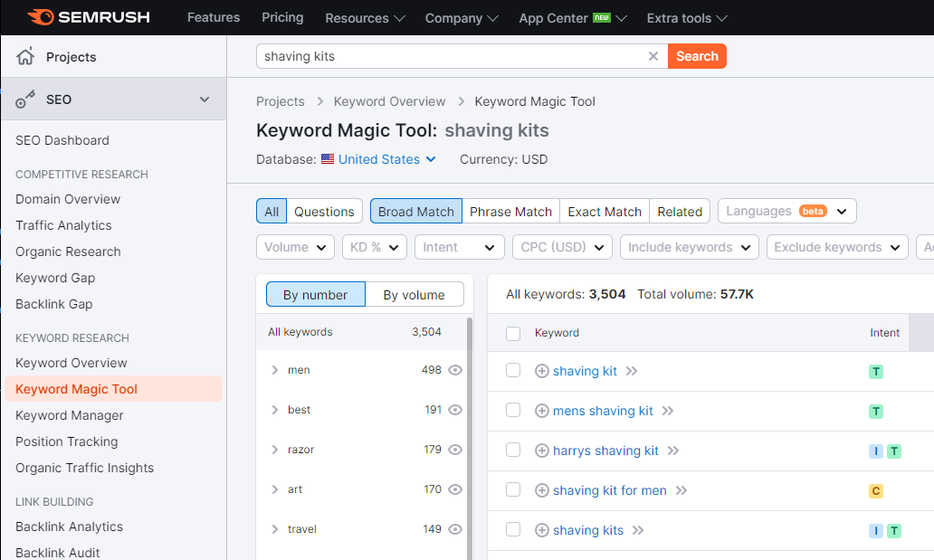Switch keyword groups to By volume
The image size is (934, 560).
(414, 294)
